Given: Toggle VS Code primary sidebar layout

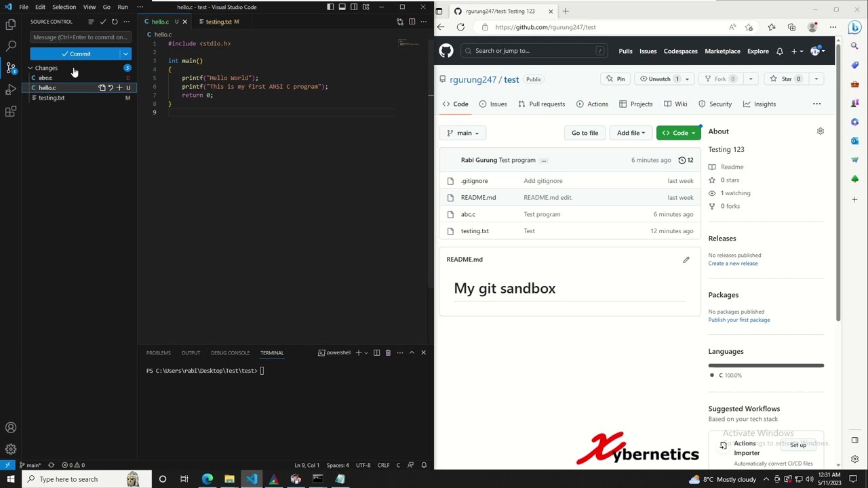Looking at the screenshot, I should click(330, 7).
